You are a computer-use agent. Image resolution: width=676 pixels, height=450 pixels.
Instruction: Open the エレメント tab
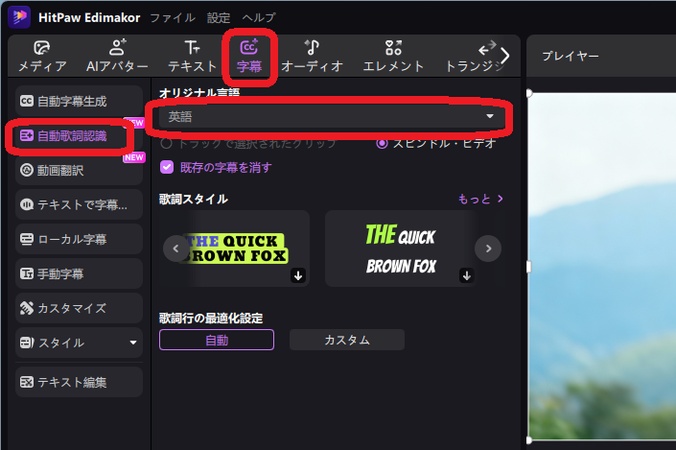point(393,56)
